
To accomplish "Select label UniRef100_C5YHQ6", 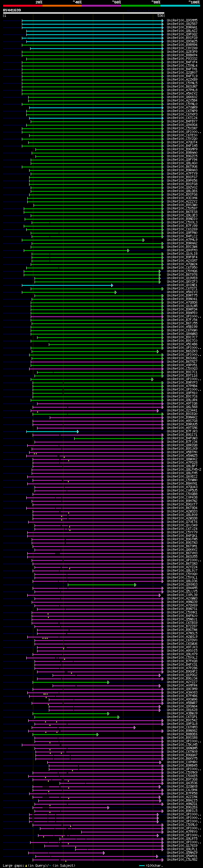I will [x=182, y=271].
